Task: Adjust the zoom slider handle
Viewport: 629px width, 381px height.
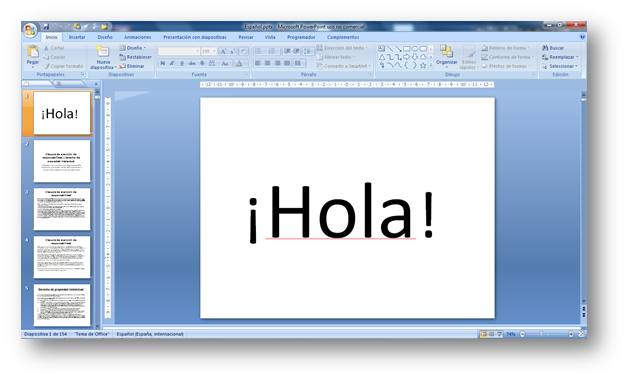Action: click(541, 334)
